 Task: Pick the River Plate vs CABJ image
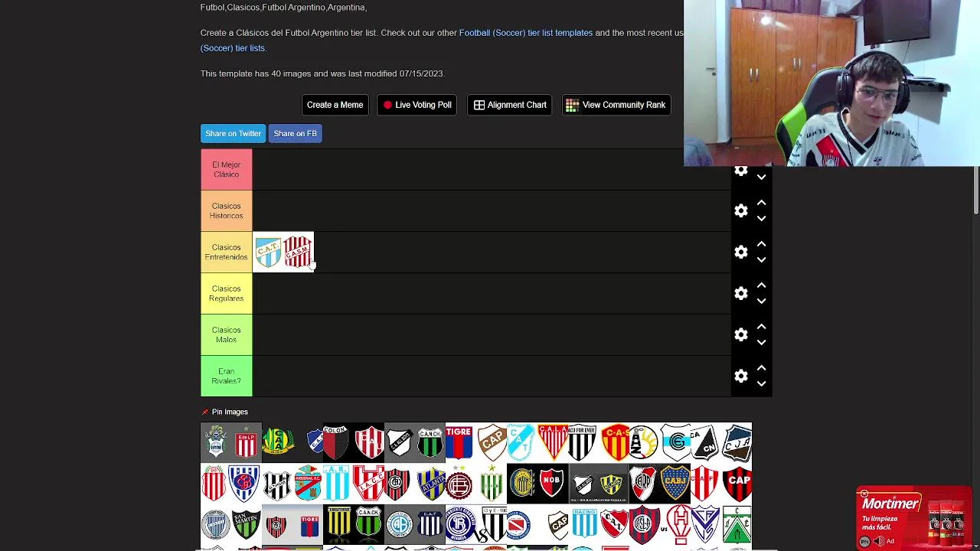click(x=660, y=484)
